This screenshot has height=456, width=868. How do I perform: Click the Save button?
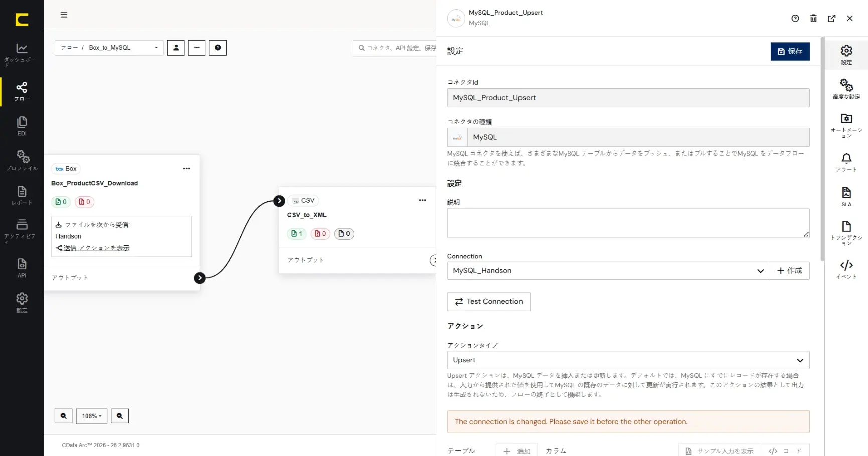click(x=790, y=51)
